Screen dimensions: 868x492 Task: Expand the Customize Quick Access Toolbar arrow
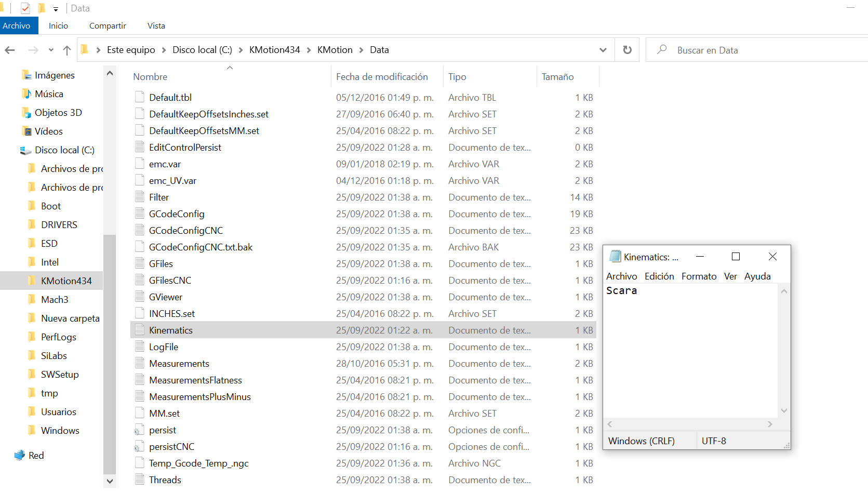(56, 9)
